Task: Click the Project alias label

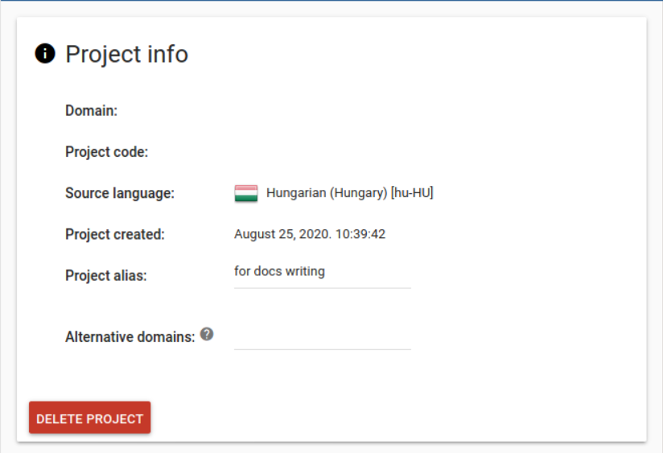Action: click(x=106, y=275)
